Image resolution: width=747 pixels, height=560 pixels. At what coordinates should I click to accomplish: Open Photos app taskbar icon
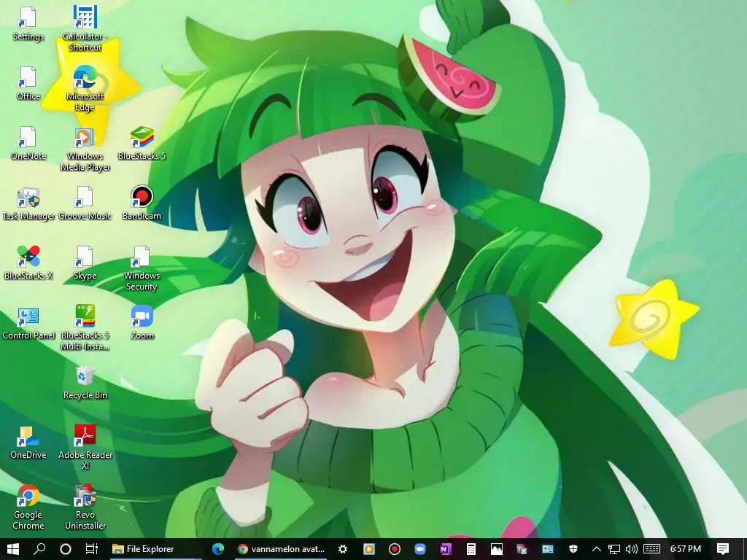coord(496,549)
